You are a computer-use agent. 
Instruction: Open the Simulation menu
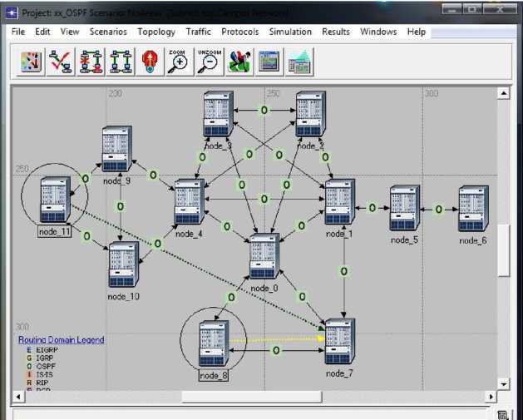coord(290,32)
